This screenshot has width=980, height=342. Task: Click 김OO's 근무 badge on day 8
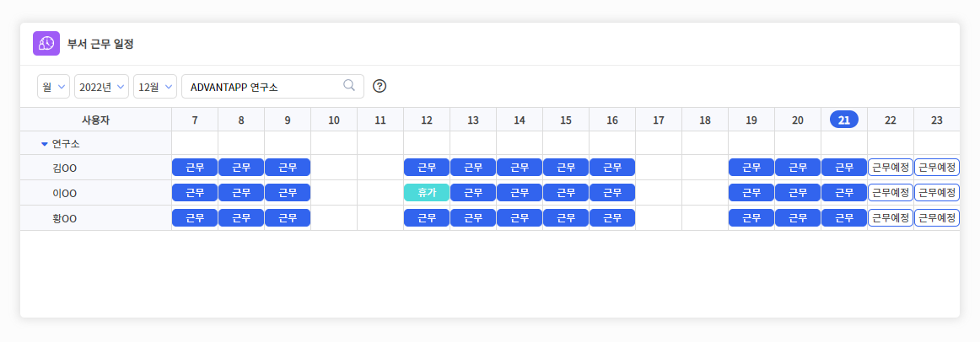pyautogui.click(x=241, y=168)
